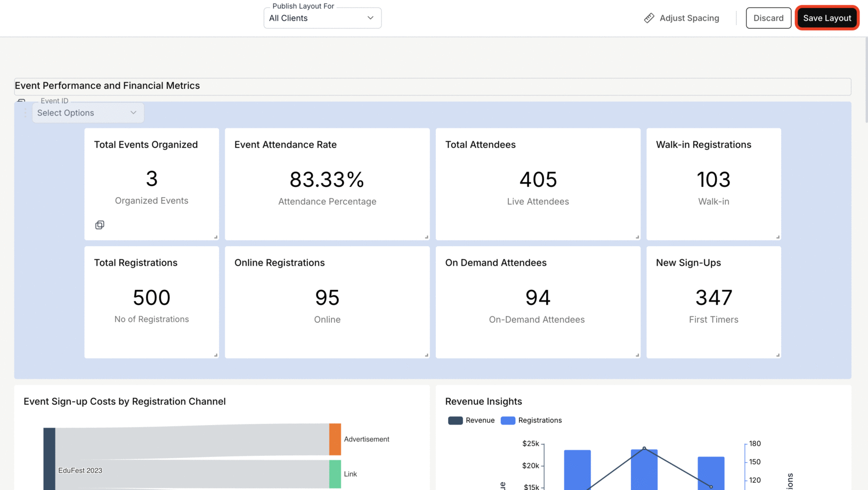Click the drag handle dots beside Select Options
The image size is (868, 490).
point(25,112)
